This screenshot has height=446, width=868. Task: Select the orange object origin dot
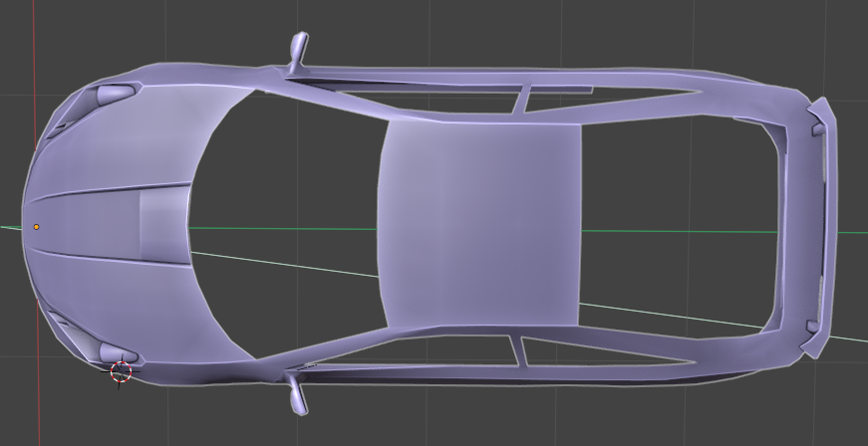37,227
